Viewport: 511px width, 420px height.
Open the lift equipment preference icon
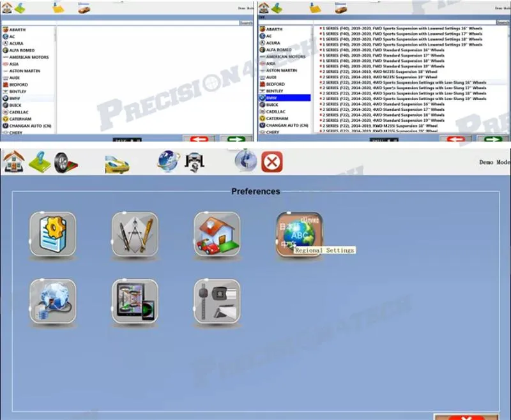pyautogui.click(x=217, y=301)
